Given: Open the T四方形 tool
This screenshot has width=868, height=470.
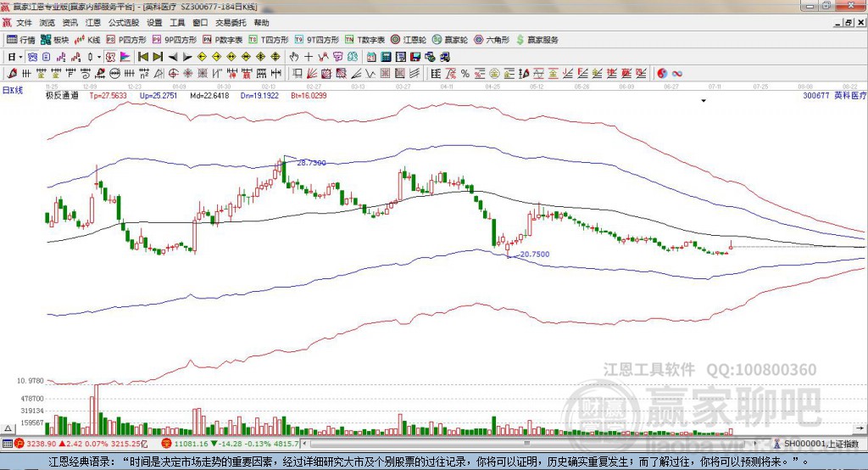Looking at the screenshot, I should (269, 40).
